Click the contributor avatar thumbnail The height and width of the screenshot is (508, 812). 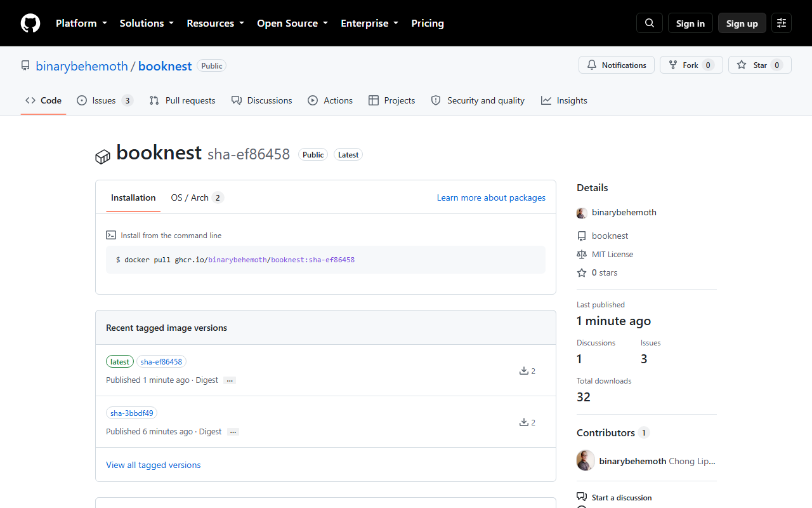point(586,460)
